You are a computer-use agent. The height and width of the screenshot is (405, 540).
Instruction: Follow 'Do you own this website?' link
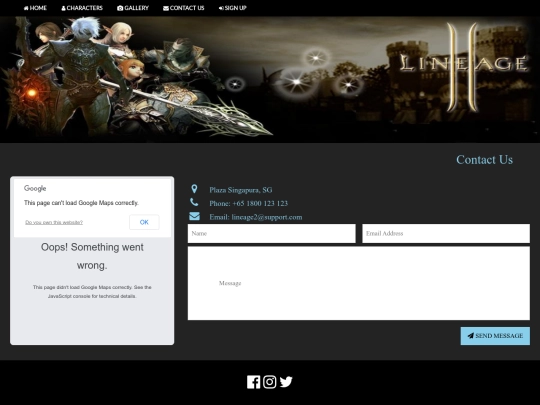click(x=54, y=222)
